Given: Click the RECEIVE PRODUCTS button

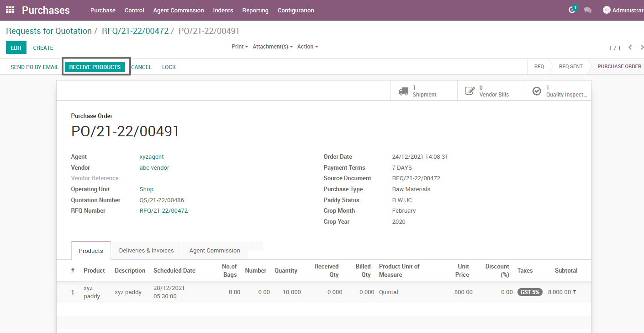Looking at the screenshot, I should (x=95, y=66).
